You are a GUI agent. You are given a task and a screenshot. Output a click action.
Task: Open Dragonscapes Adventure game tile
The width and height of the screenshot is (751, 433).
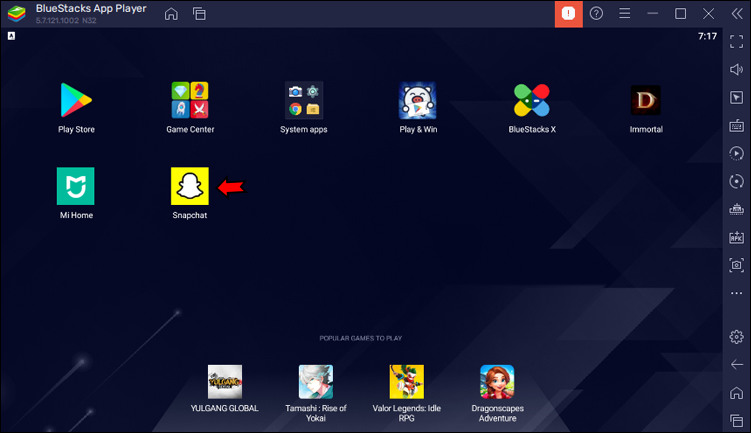click(497, 382)
